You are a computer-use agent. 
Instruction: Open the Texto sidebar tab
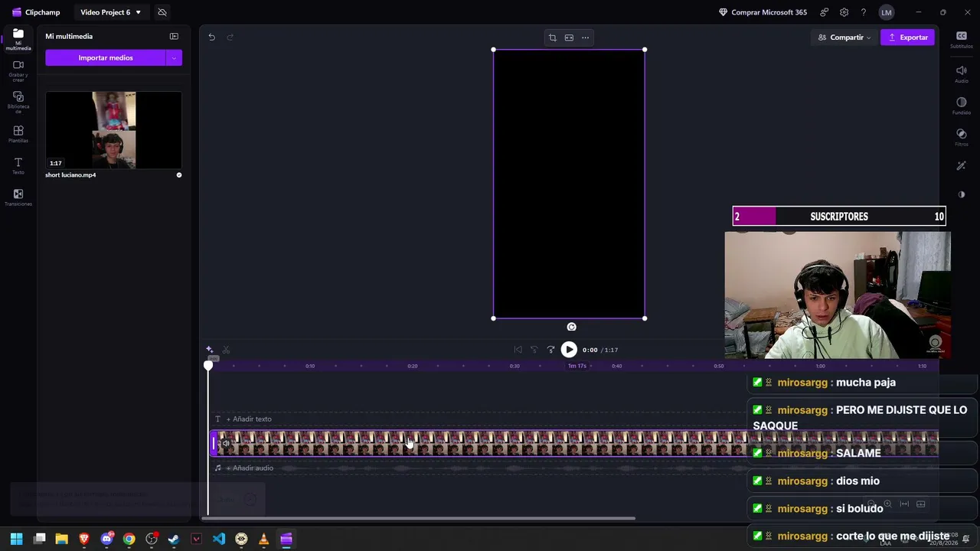coord(18,166)
